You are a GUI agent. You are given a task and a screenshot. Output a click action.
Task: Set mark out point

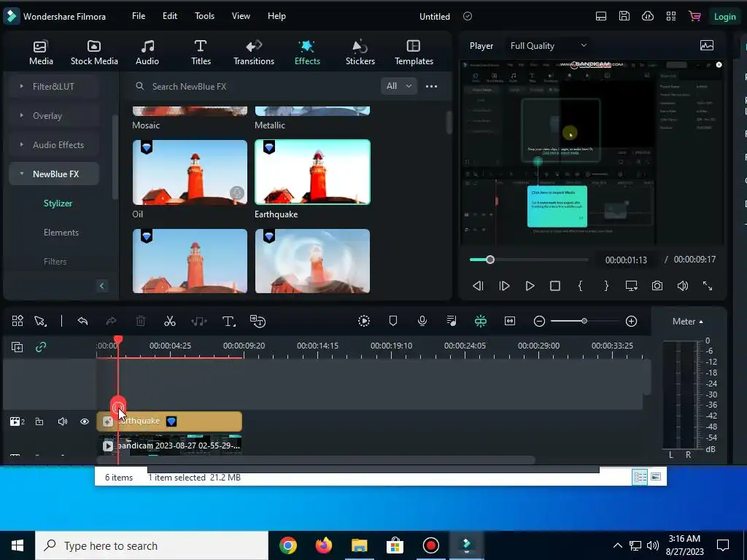point(606,286)
